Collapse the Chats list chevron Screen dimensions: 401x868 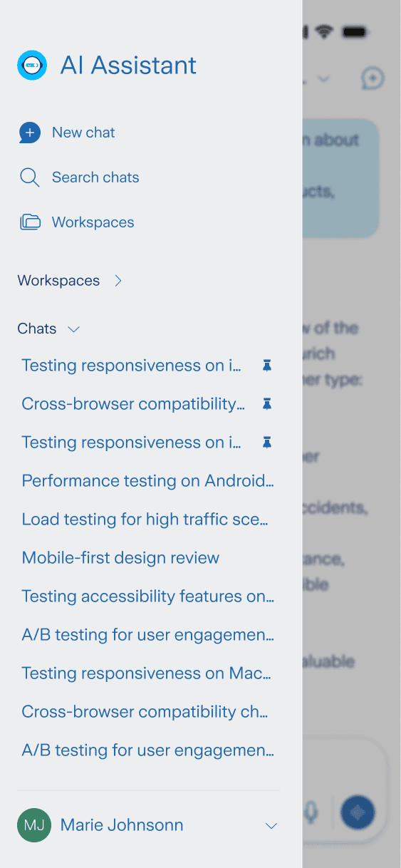click(x=73, y=329)
